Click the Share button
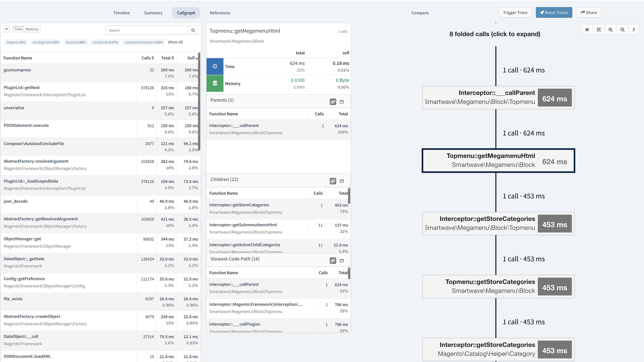644x362 pixels. click(588, 13)
